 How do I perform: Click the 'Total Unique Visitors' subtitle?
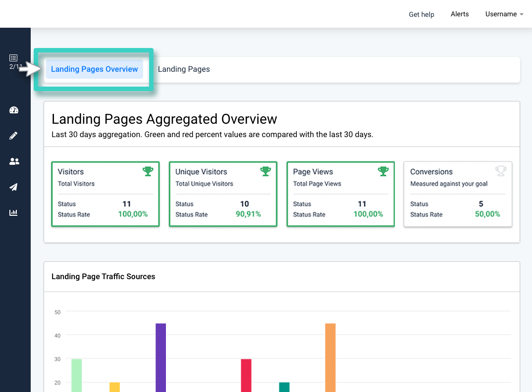coord(204,184)
